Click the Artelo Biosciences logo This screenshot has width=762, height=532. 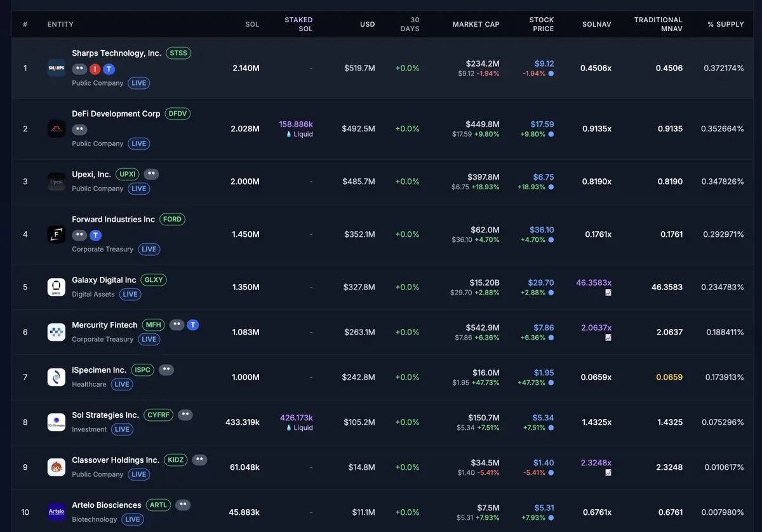[x=57, y=512]
